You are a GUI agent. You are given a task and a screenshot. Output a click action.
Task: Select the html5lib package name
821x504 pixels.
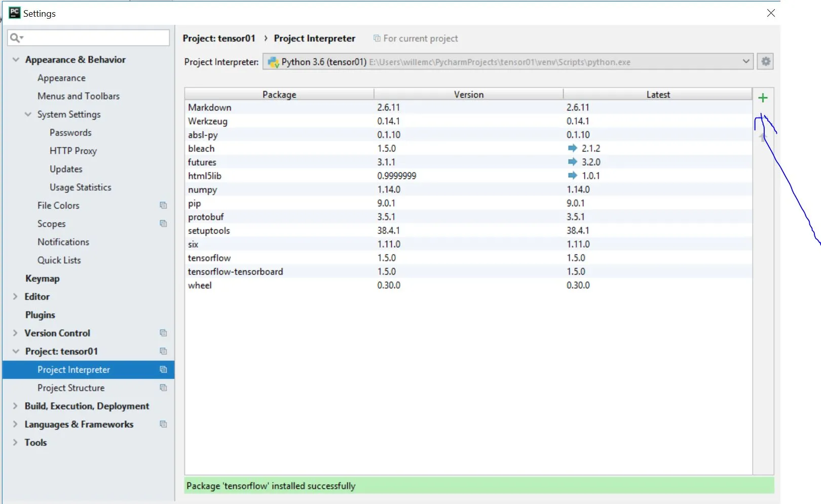(205, 176)
